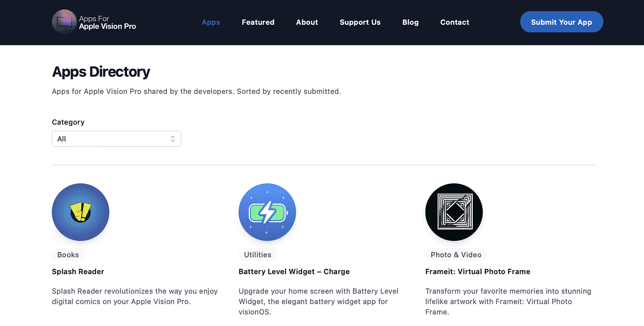Go to the Apps nav item
Viewport: 644px width, 326px height.
pos(211,22)
